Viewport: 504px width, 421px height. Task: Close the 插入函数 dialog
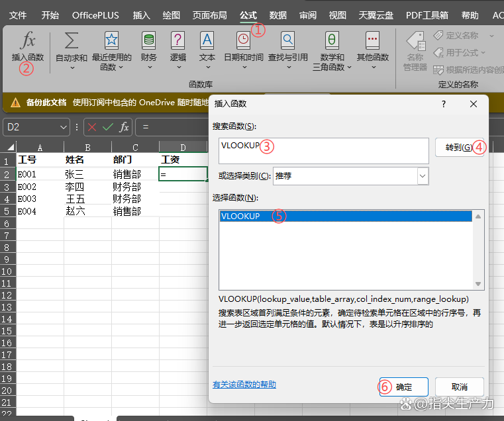point(473,104)
